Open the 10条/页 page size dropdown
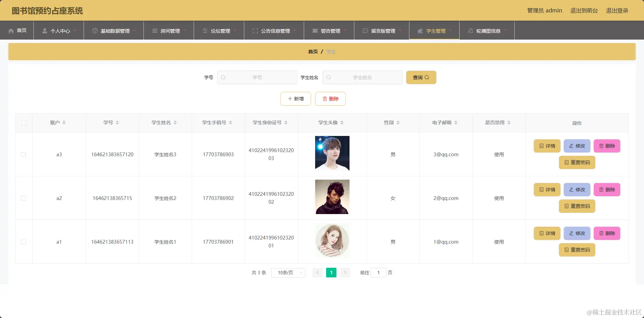Image resolution: width=644 pixels, height=318 pixels. click(x=288, y=273)
